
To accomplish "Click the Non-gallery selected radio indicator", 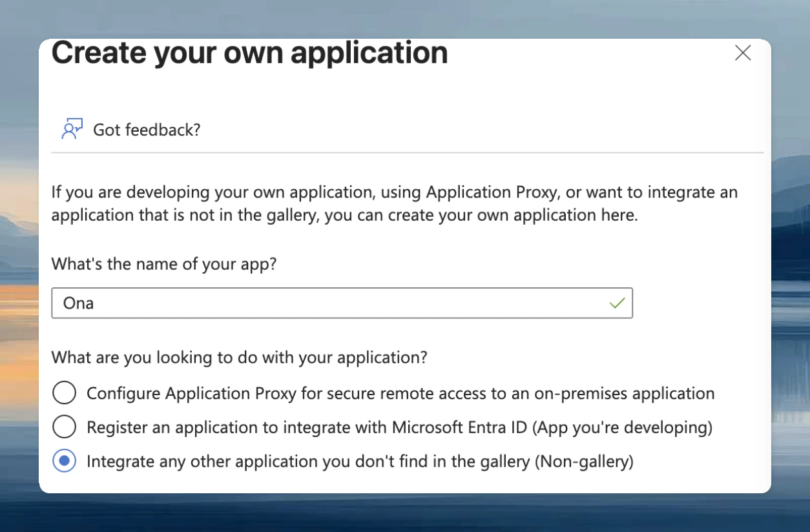I will 65,461.
